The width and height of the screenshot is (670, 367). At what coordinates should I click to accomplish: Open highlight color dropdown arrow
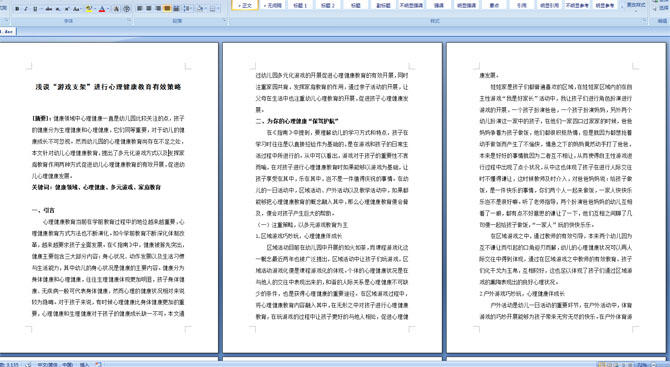95,9
